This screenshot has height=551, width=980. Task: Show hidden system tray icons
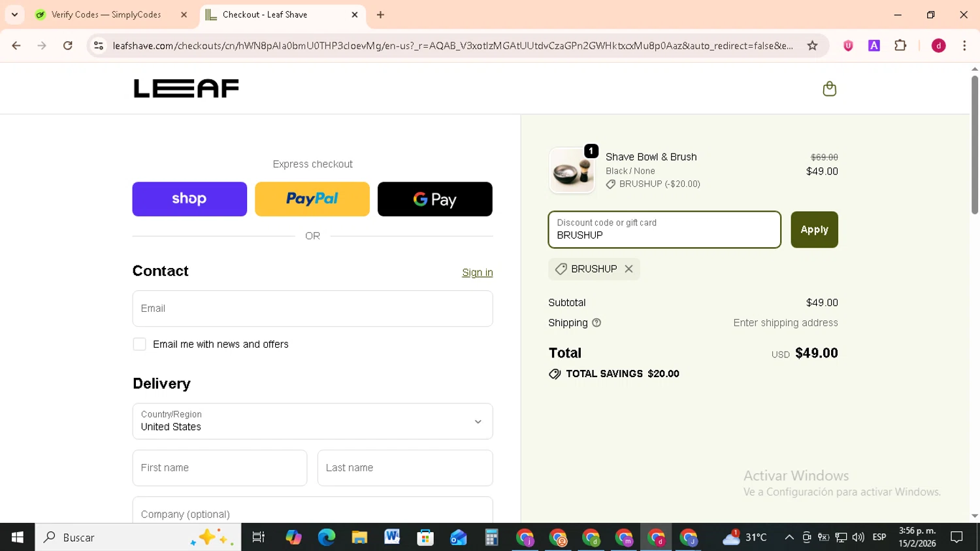tap(789, 537)
